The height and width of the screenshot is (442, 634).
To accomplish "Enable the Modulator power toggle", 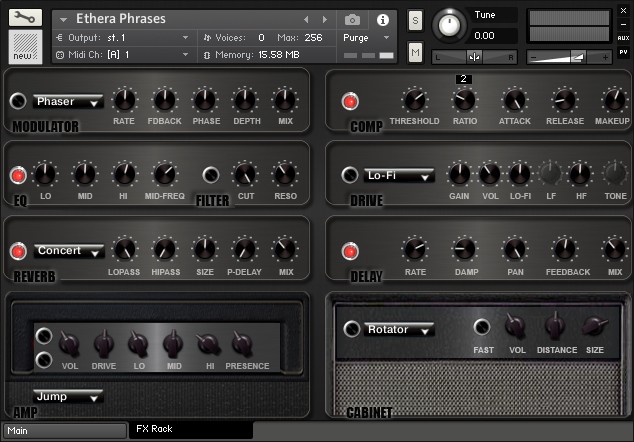I will point(18,101).
